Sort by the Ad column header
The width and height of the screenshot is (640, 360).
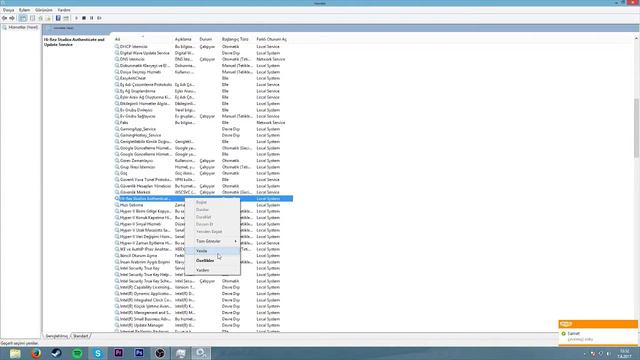pyautogui.click(x=143, y=39)
